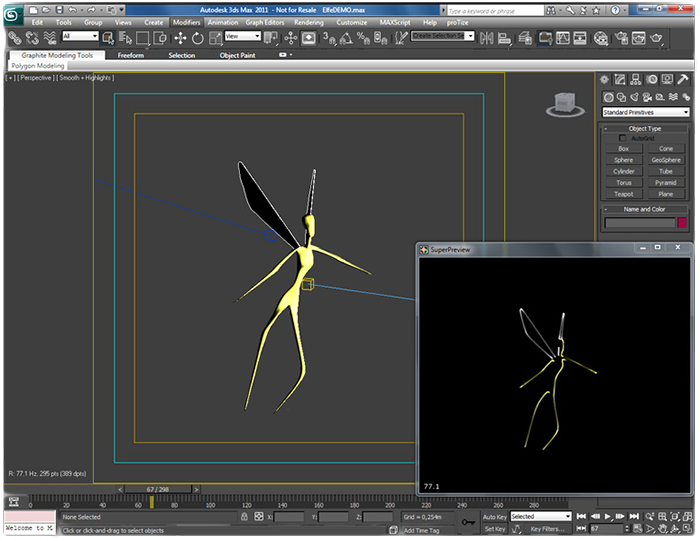
Task: Play the animation
Action: click(x=607, y=516)
